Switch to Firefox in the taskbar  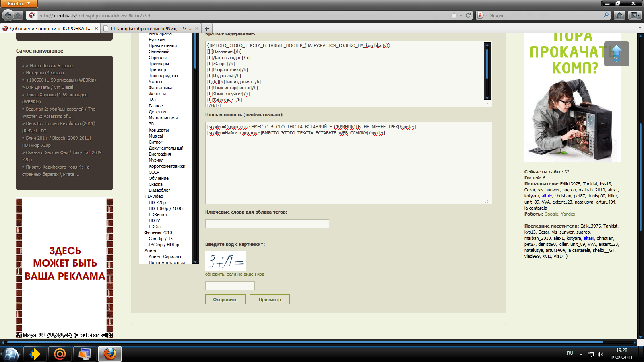click(x=109, y=354)
